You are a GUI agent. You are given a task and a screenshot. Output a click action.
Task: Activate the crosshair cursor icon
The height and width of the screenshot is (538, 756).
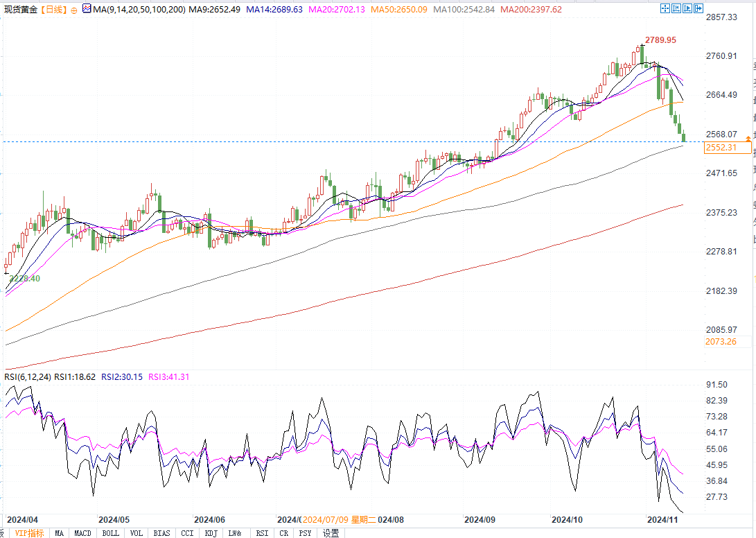(x=665, y=8)
